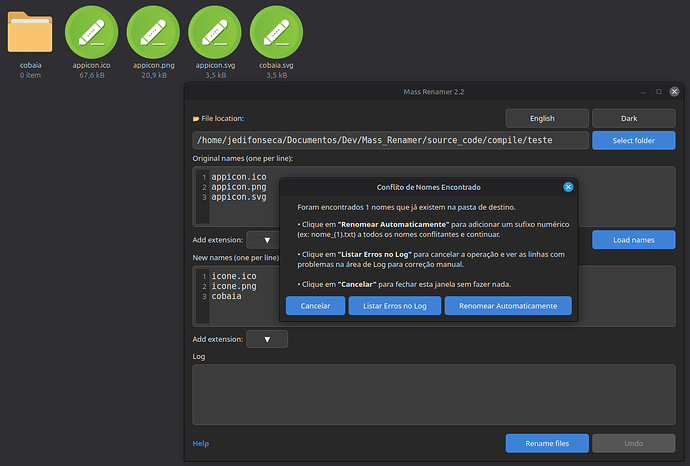Click the line icone.png in New names
690x466 pixels.
pyautogui.click(x=234, y=286)
